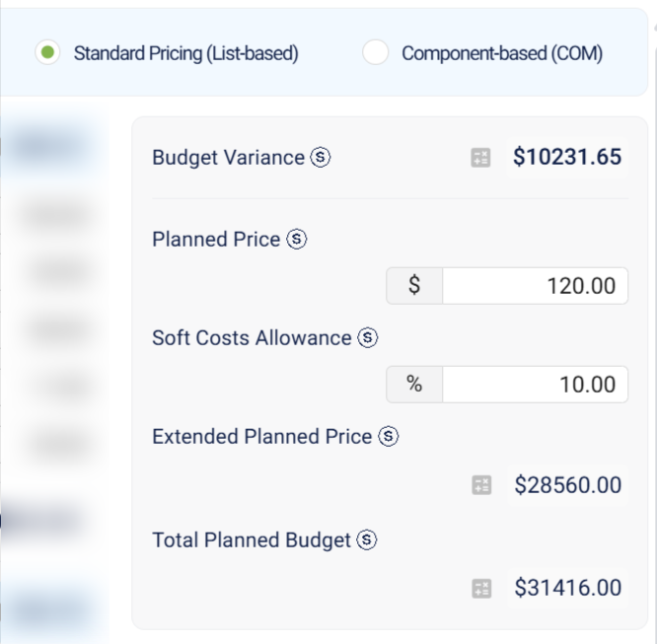Focus the Planned Price input showing 120.00
657x644 pixels.
(535, 286)
